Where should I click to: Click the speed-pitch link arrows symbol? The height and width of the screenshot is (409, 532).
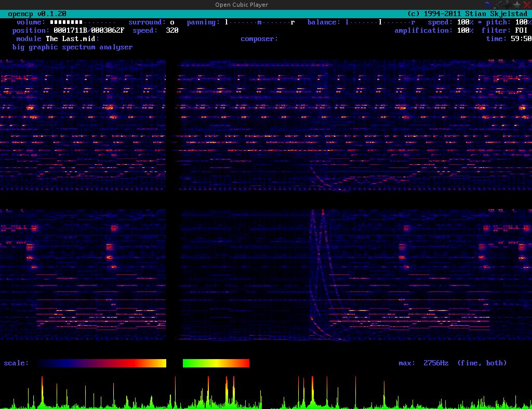(480, 22)
